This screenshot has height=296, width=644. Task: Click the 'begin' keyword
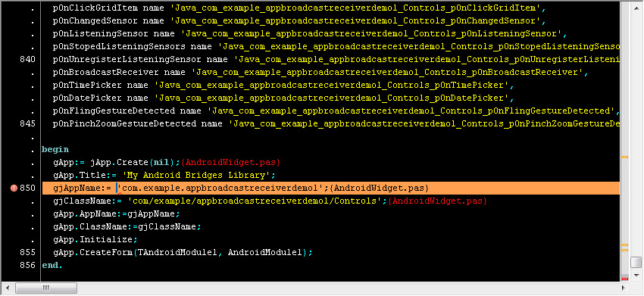coord(55,149)
